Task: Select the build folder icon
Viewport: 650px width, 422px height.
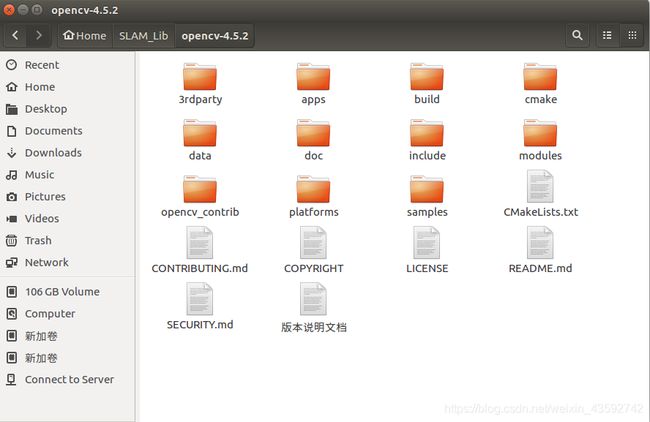Action: (427, 77)
